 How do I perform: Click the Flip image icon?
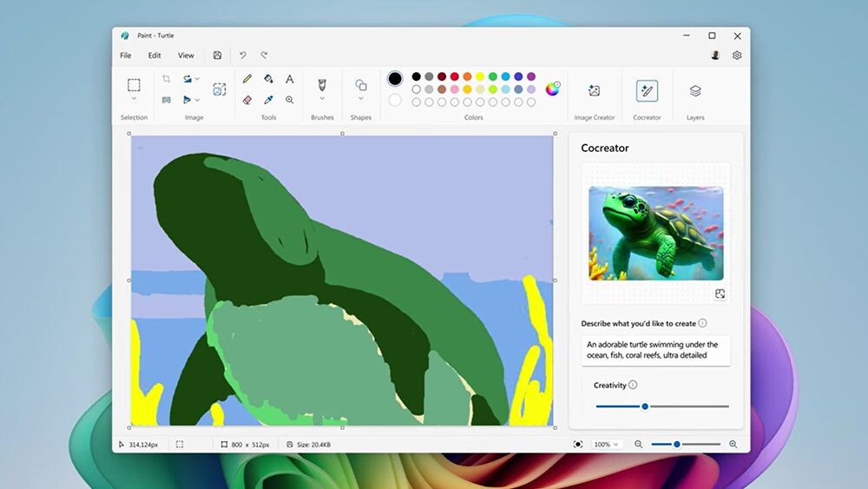tap(187, 100)
